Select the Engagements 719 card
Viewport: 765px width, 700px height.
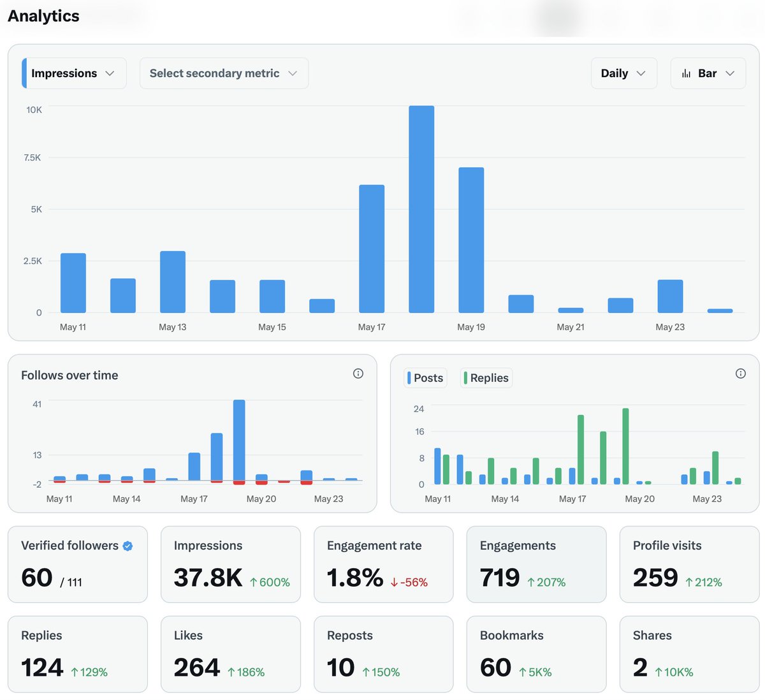tap(537, 564)
